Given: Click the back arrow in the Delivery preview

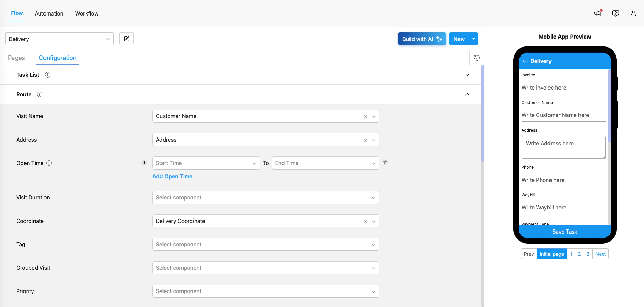Looking at the screenshot, I should [x=525, y=61].
